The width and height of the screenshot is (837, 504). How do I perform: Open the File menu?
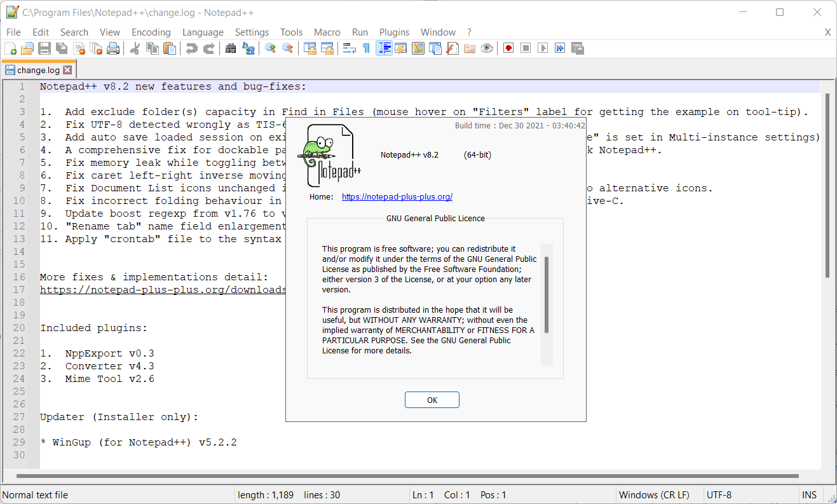(13, 32)
